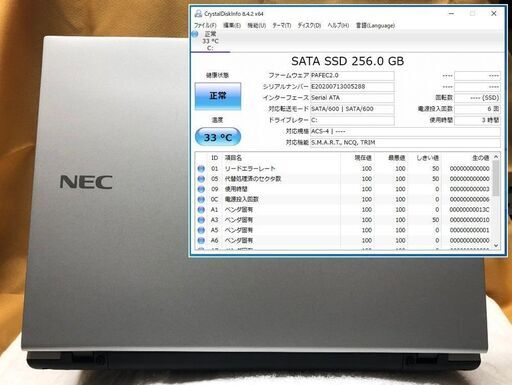Click status orb for ID A6 row
Image resolution: width=512 pixels, height=385 pixels.
(201, 240)
